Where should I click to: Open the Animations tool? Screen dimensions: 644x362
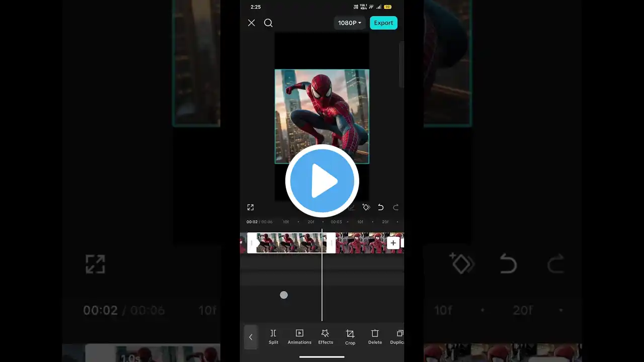point(299,337)
